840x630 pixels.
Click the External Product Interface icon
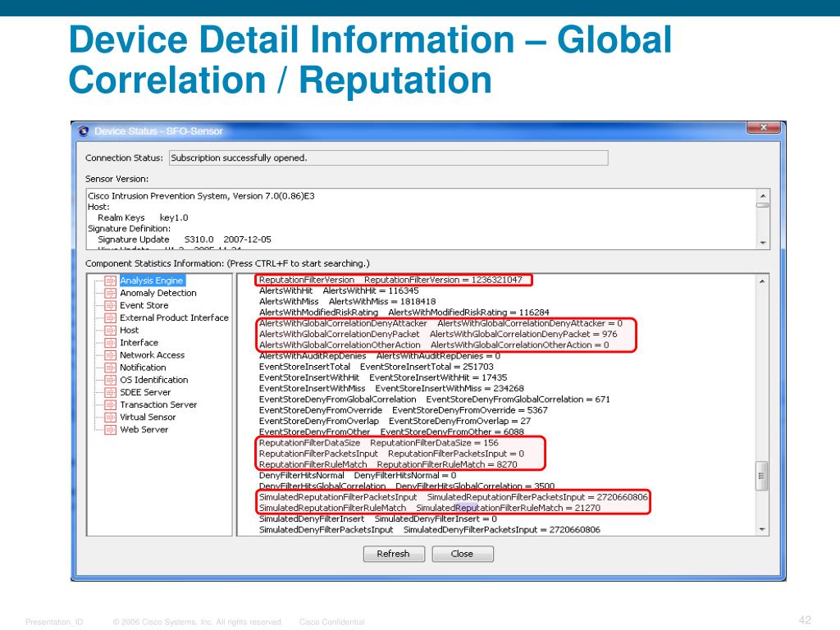111,317
